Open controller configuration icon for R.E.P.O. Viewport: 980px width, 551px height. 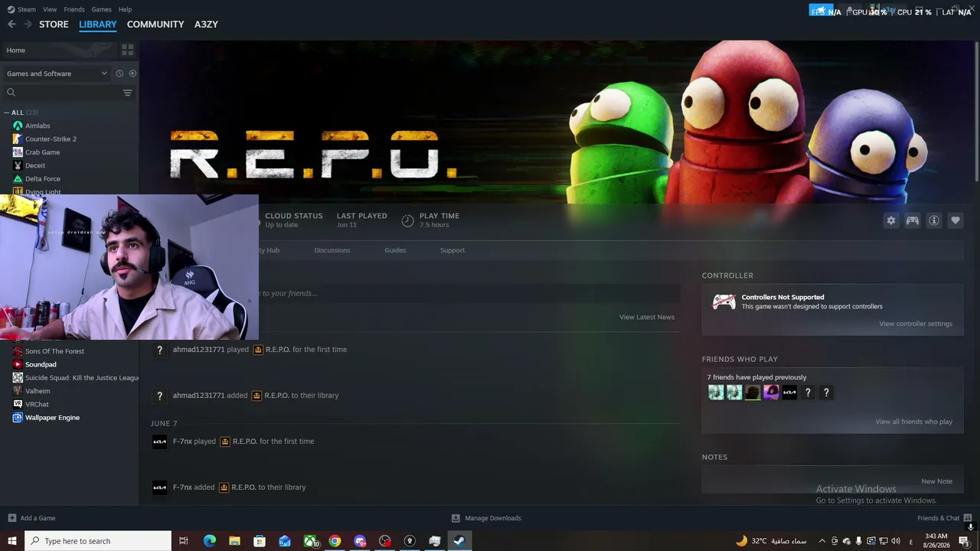913,220
